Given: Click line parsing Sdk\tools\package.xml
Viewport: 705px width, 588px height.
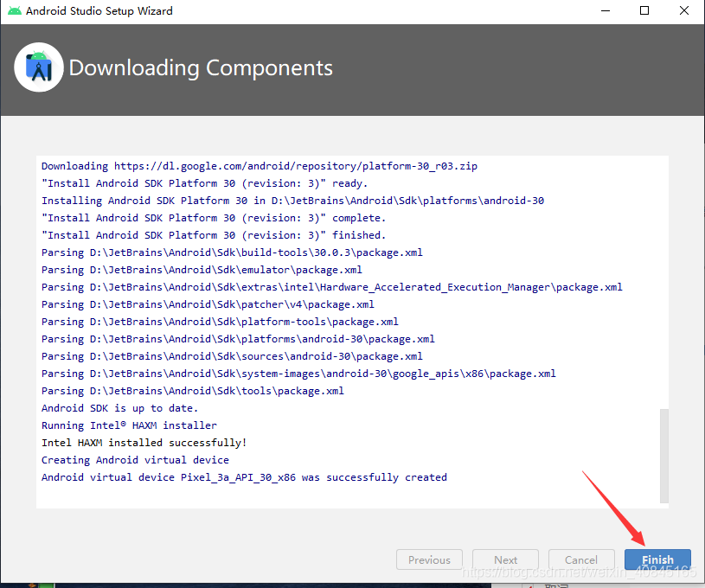Looking at the screenshot, I should coord(193,391).
